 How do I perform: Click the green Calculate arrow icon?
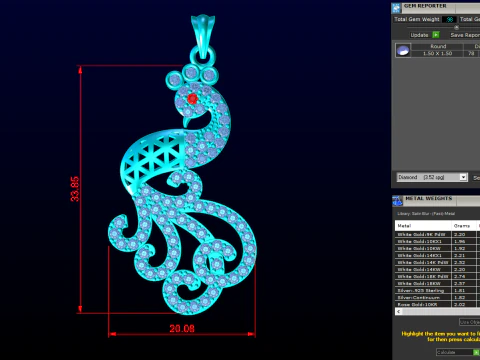[476, 352]
